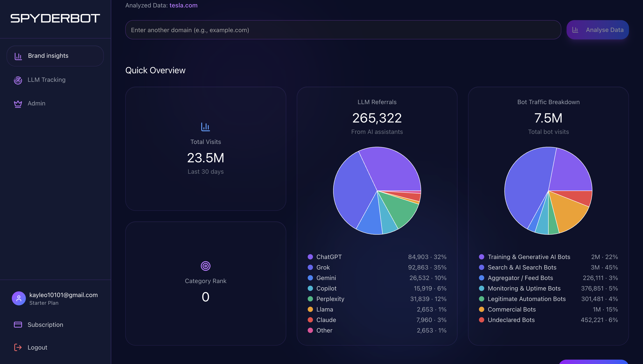The width and height of the screenshot is (643, 364).
Task: Click the domain entry input field
Action: [343, 30]
